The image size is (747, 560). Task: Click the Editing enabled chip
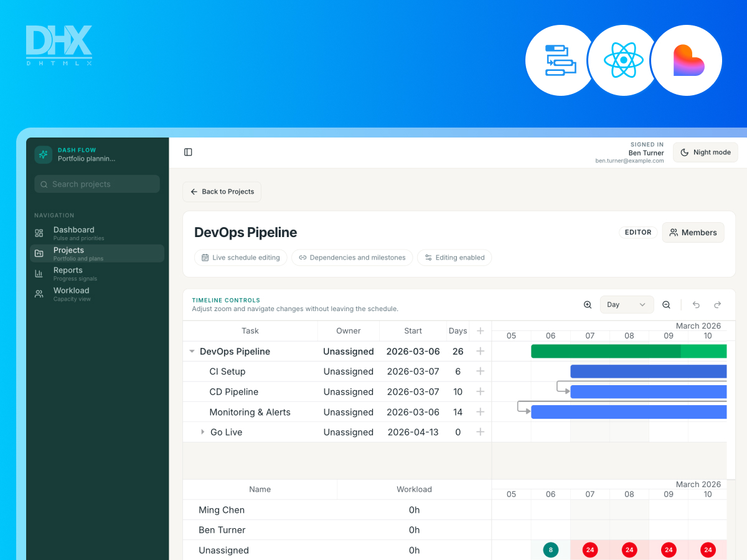click(454, 258)
